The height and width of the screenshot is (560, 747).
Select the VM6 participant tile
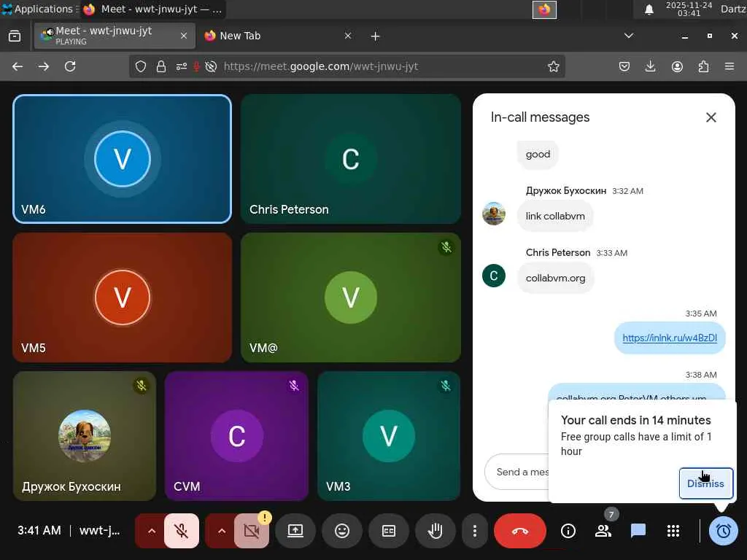(123, 158)
